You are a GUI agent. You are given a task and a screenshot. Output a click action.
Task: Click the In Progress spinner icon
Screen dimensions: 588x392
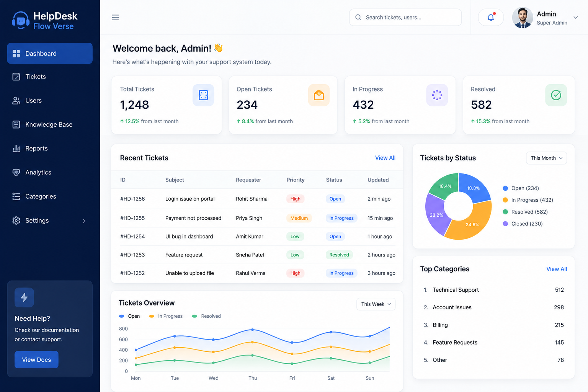point(437,95)
